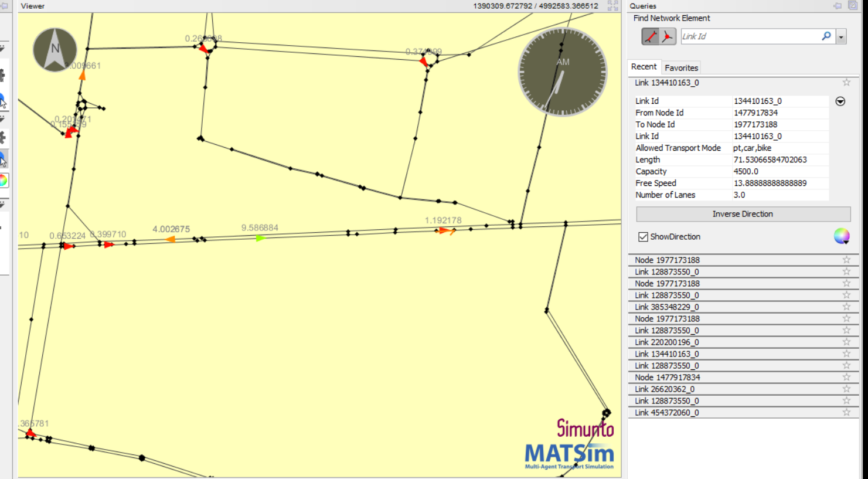Click the coordinates readout in Viewer header
This screenshot has width=868, height=479.
(536, 6)
